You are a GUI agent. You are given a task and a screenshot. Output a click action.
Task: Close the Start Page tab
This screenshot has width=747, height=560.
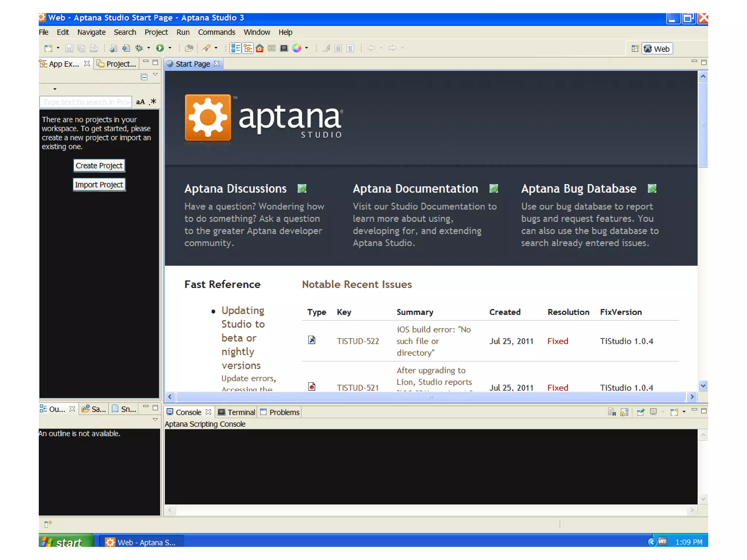coord(217,63)
